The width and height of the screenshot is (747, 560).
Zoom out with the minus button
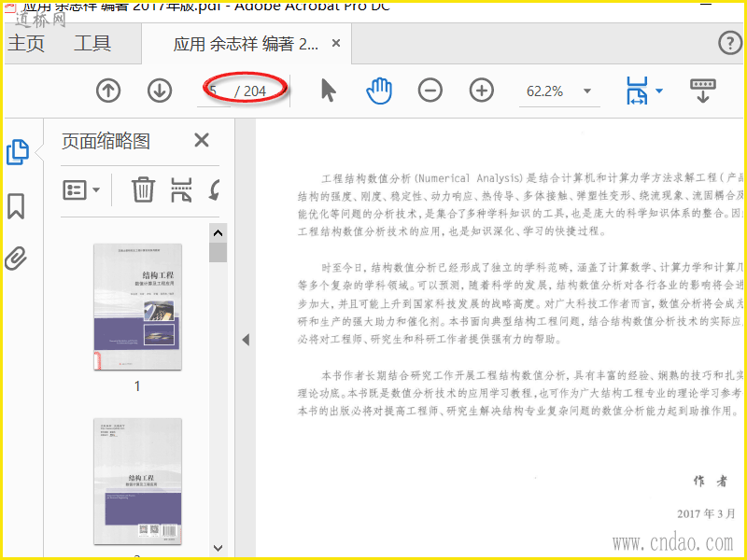[x=430, y=90]
